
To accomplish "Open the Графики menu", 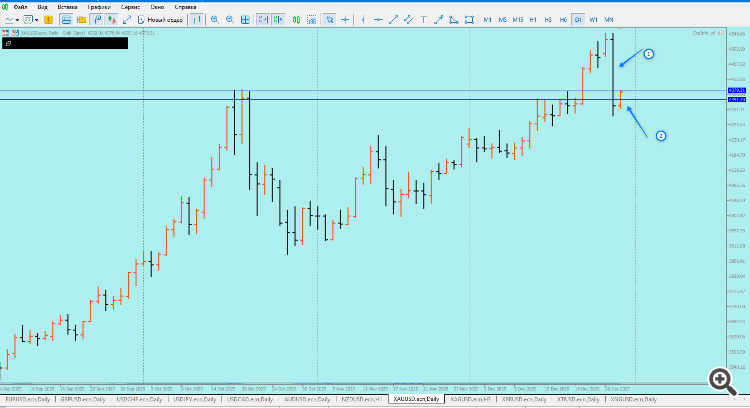I will (99, 7).
